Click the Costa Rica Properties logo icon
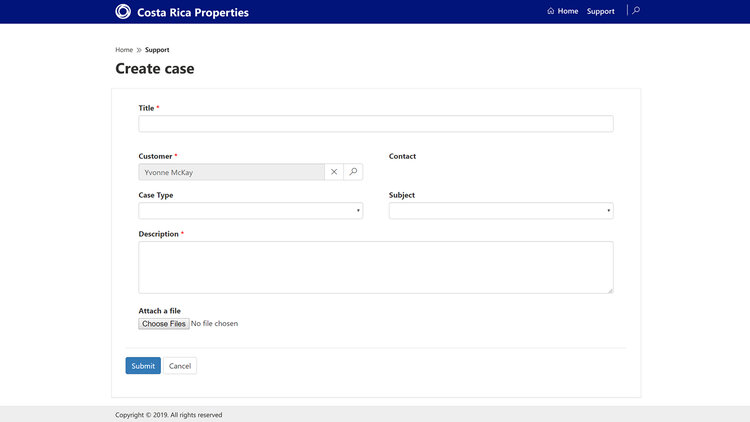Viewport: 750px width, 422px height. coord(123,11)
